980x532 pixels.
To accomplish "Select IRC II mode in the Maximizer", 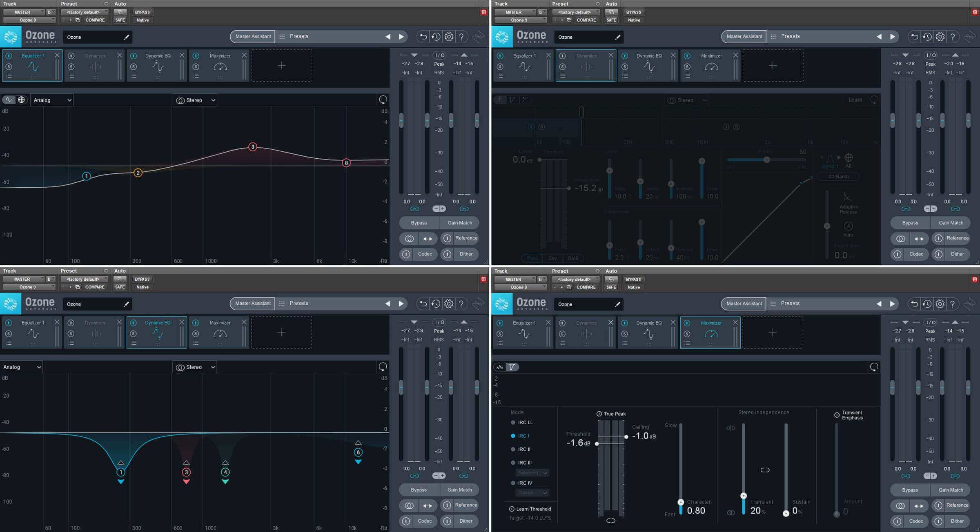I will pos(521,449).
